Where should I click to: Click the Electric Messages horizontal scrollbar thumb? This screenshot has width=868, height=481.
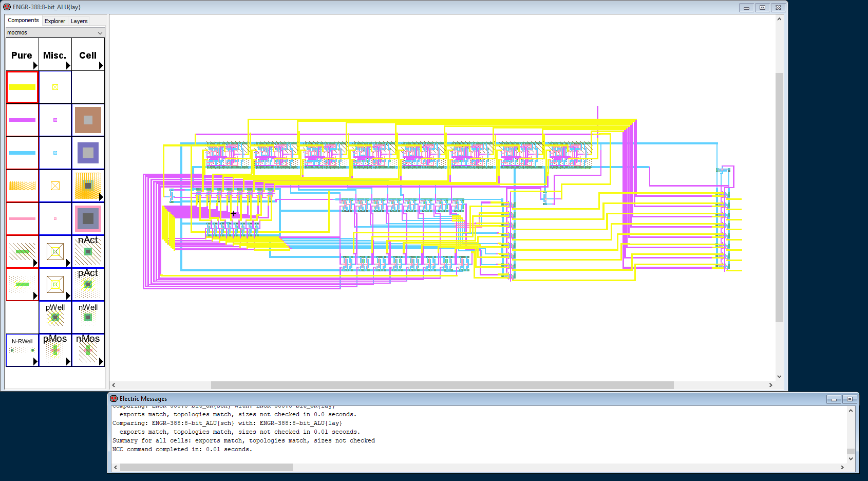click(x=206, y=467)
